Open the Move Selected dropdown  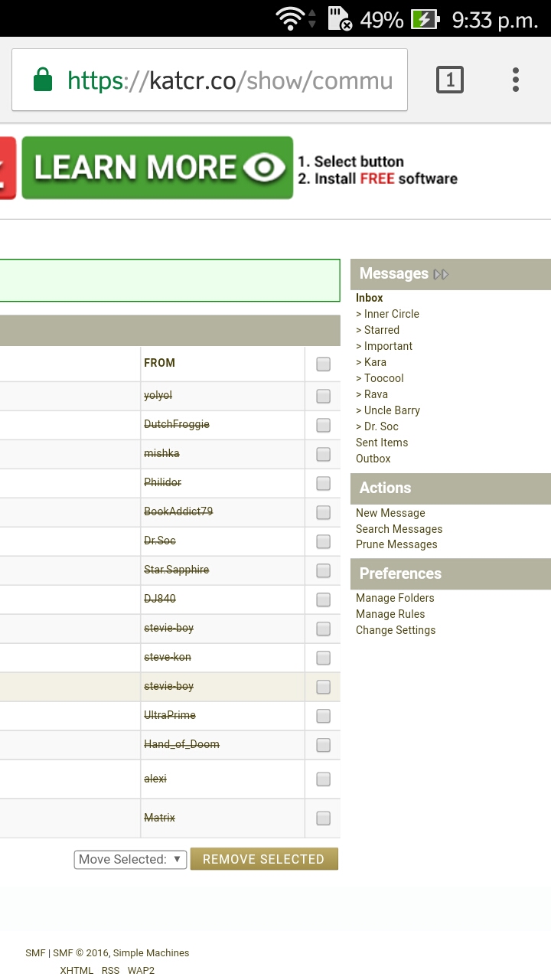pyautogui.click(x=130, y=859)
